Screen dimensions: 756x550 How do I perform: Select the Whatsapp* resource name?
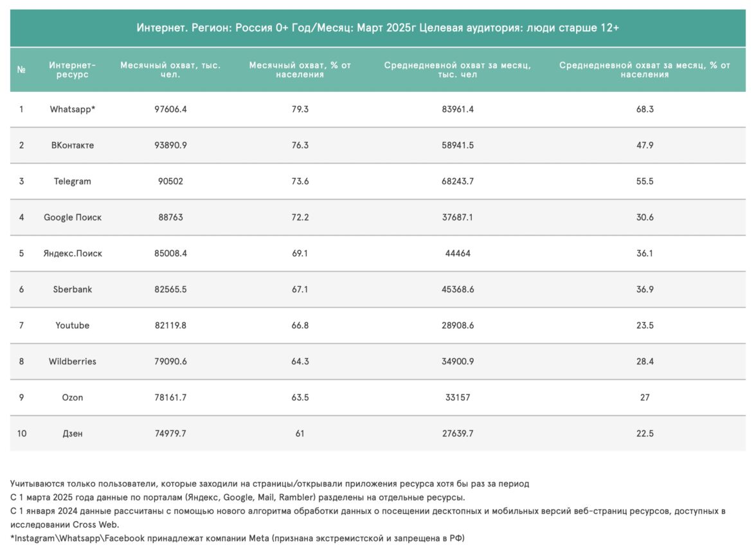tap(73, 109)
